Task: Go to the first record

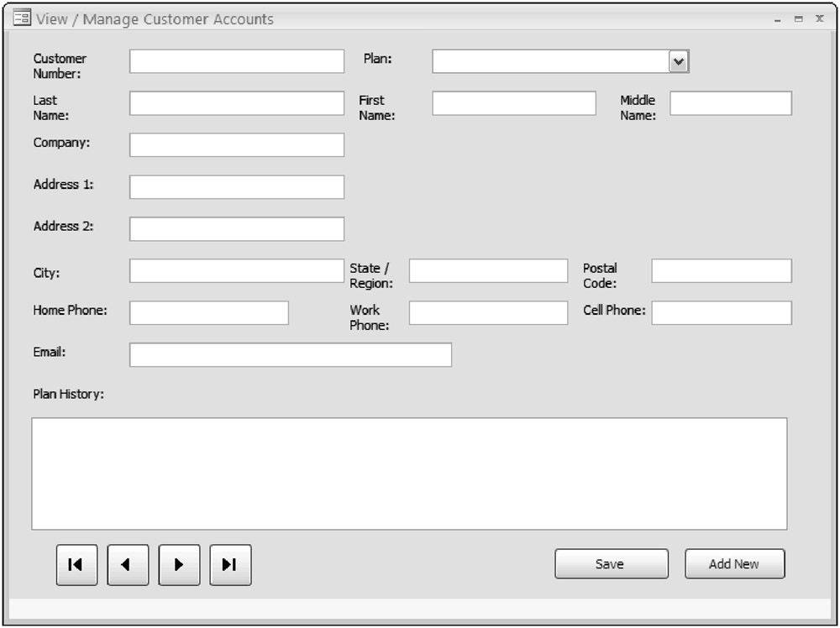Action: 76,565
